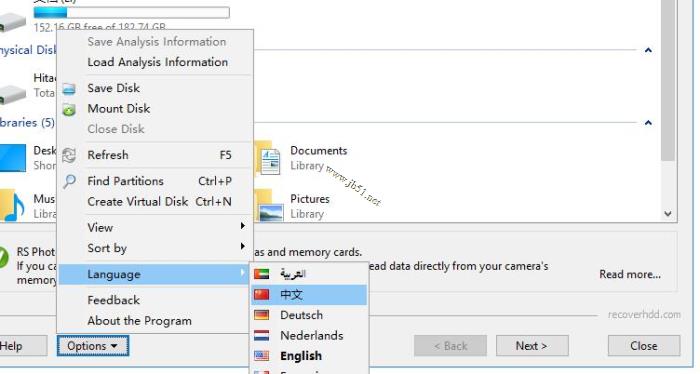700x374 pixels.
Task: Pick the Netherlands flag icon
Action: [x=262, y=336]
